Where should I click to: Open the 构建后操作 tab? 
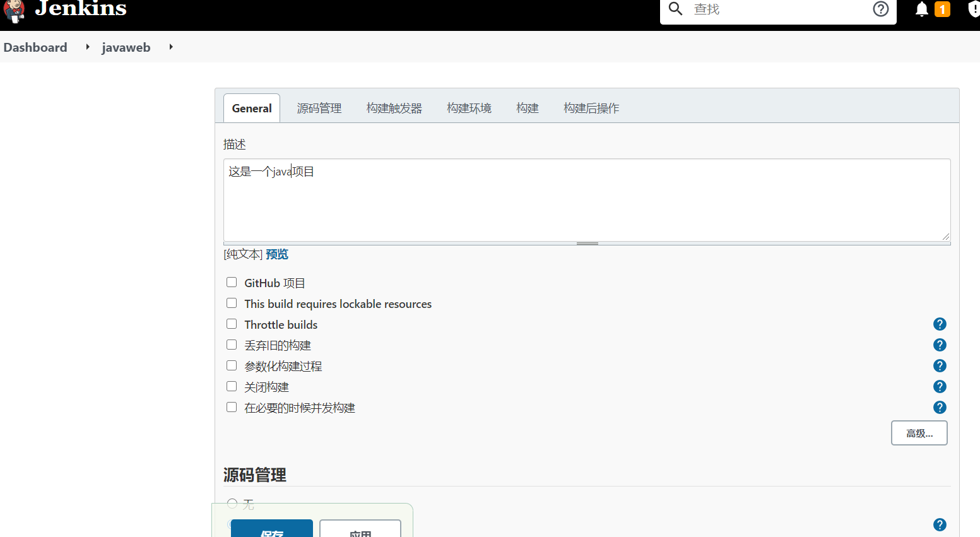pos(591,108)
